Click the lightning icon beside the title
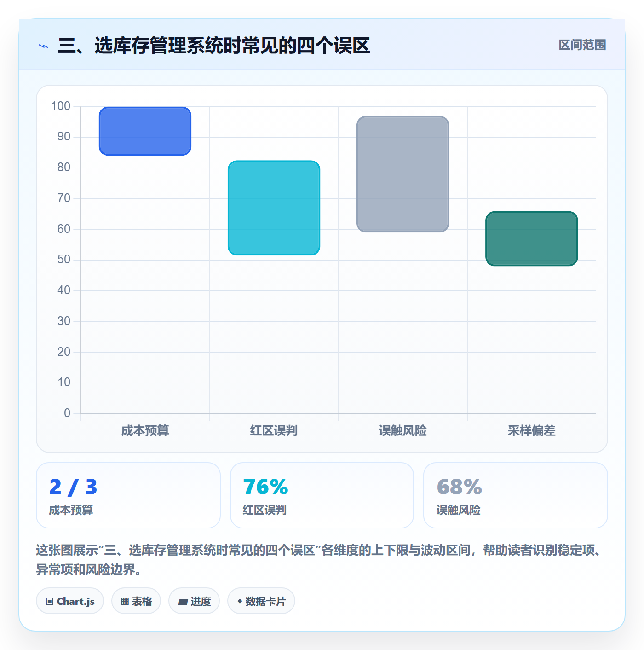This screenshot has height=650, width=644. (44, 46)
